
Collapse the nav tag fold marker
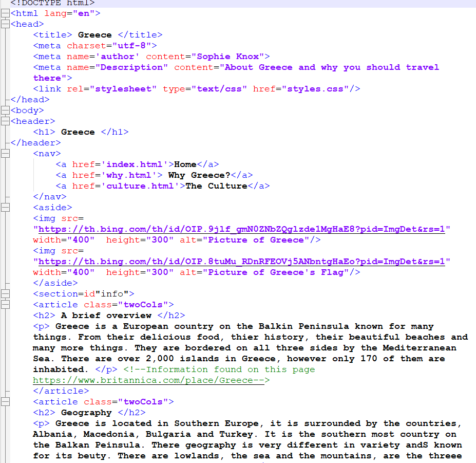(6, 154)
